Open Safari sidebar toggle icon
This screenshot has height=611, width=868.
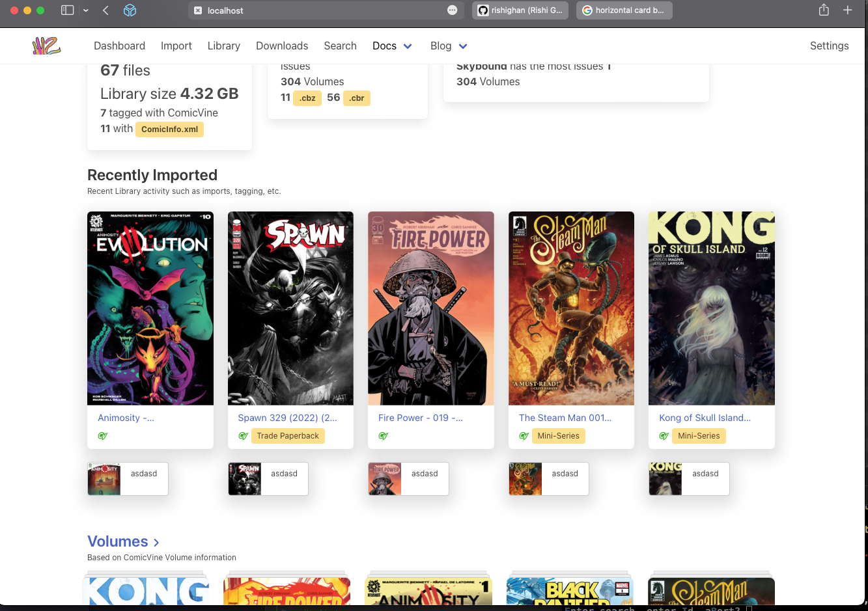click(x=67, y=10)
